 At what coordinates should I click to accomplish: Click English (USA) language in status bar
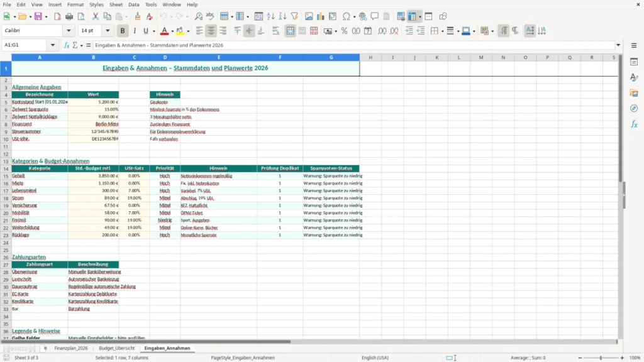[x=375, y=358]
